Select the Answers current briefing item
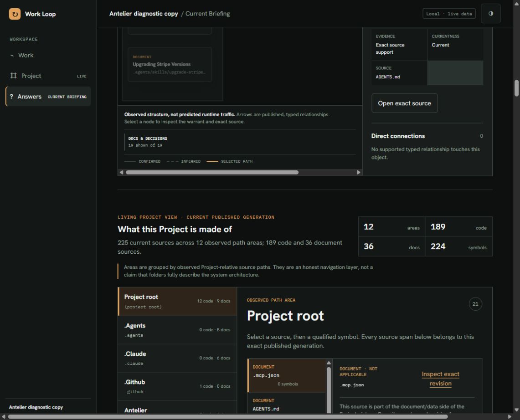This screenshot has height=420, width=520. tap(48, 97)
